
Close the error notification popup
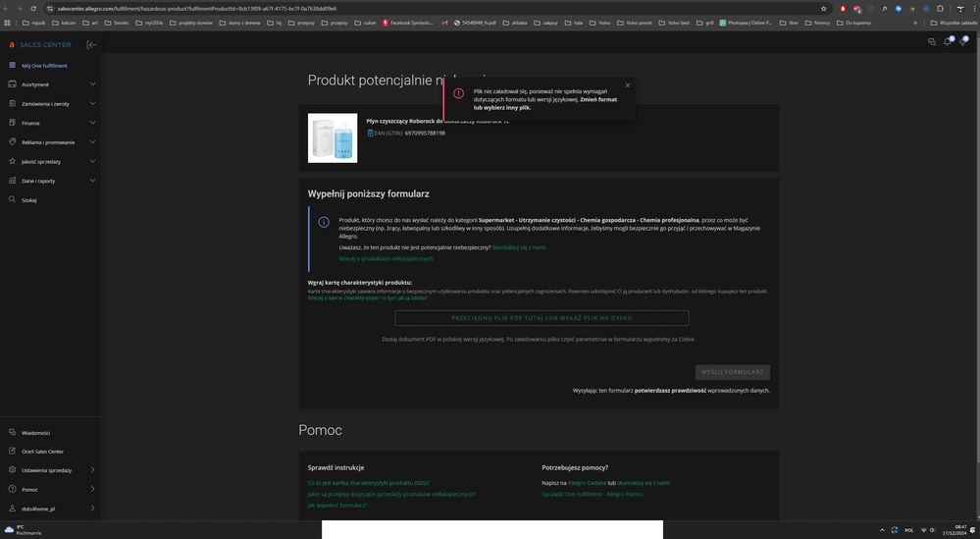(628, 85)
